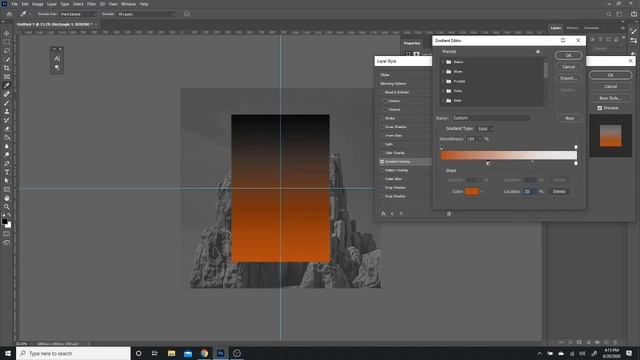Expand the Blues preset folder

tap(443, 71)
